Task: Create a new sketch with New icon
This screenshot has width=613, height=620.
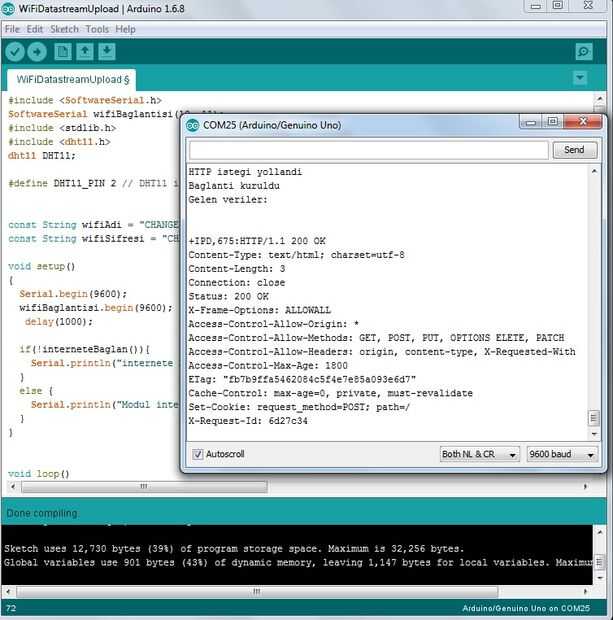Action: pyautogui.click(x=62, y=51)
